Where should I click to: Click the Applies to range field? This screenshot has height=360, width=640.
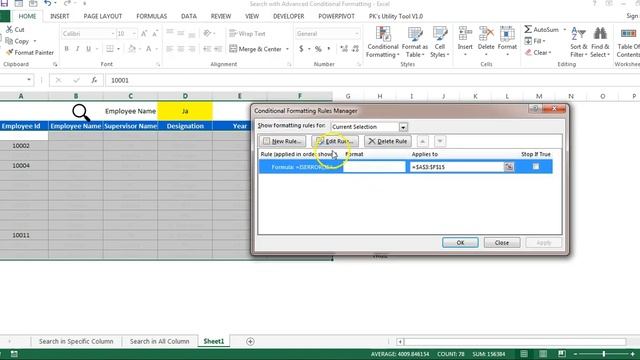[x=457, y=167]
